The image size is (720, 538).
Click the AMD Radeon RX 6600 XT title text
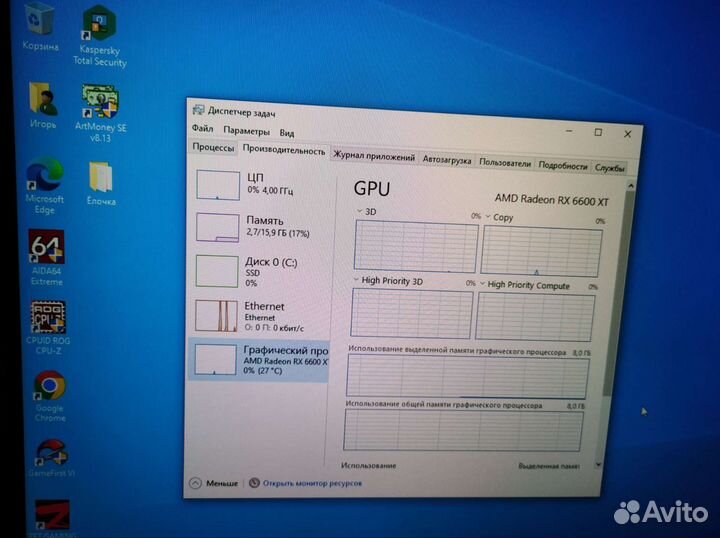coord(551,200)
